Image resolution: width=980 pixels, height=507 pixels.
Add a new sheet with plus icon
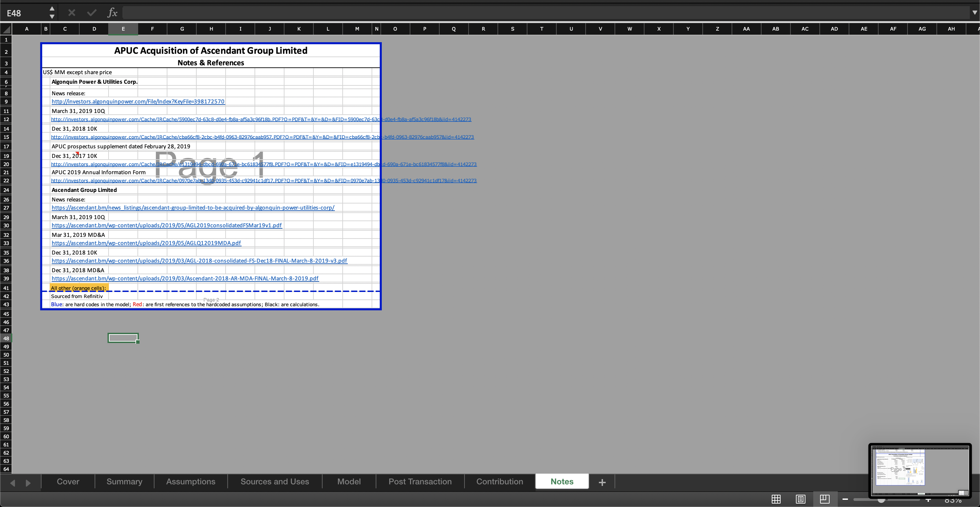pyautogui.click(x=602, y=482)
